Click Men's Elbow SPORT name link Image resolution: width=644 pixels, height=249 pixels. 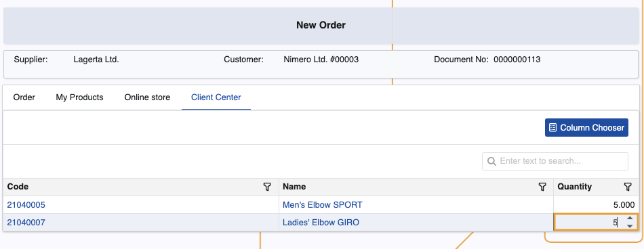coord(323,205)
